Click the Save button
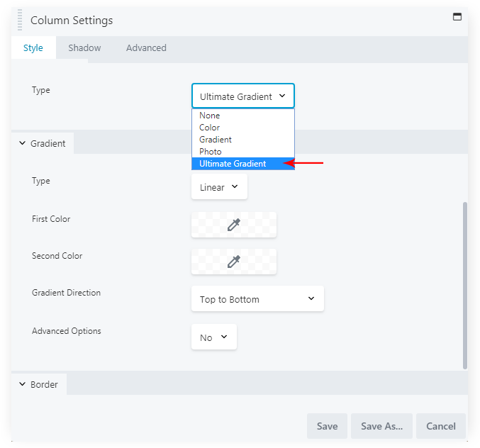Viewport: 480px width, 448px height. (x=327, y=426)
